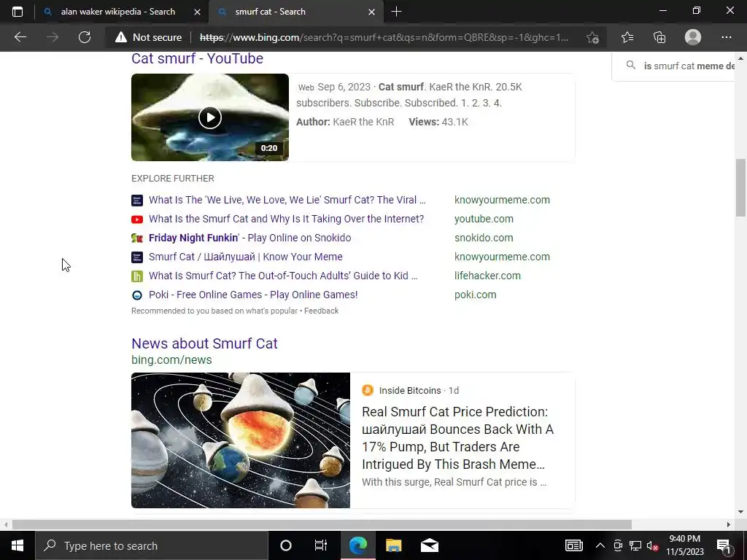Click the muted volume tray icon
The width and height of the screenshot is (747, 560).
[653, 545]
